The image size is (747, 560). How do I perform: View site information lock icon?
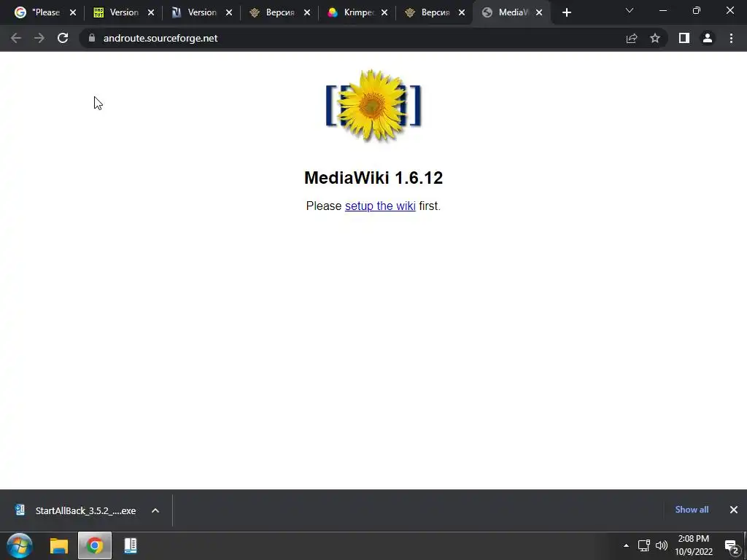(92, 38)
